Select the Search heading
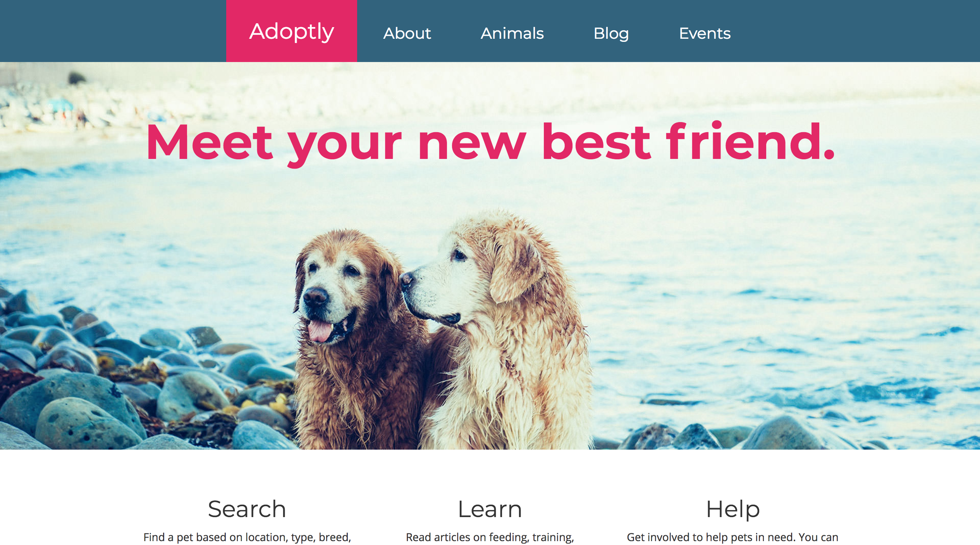Screen dimensions: 980x545 [x=247, y=509]
